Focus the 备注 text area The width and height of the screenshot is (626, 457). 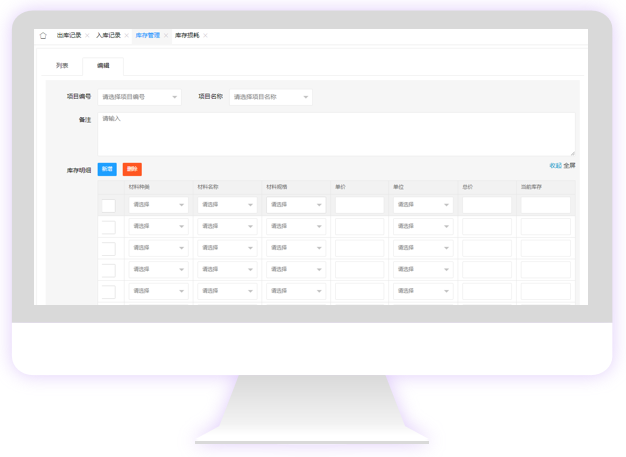pyautogui.click(x=336, y=133)
